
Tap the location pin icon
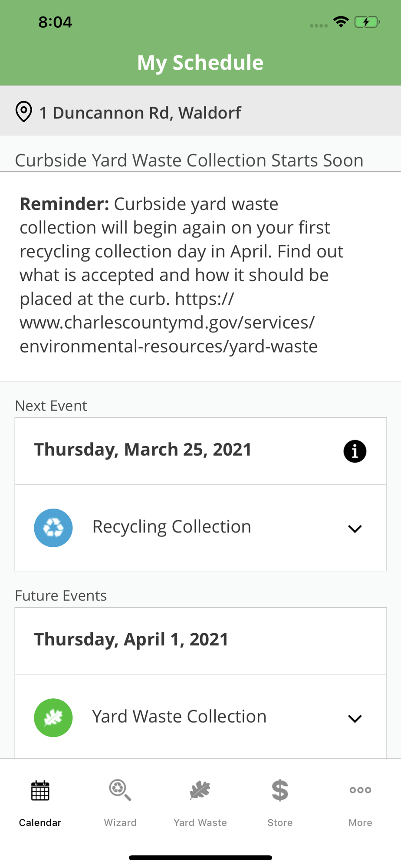[x=24, y=112]
